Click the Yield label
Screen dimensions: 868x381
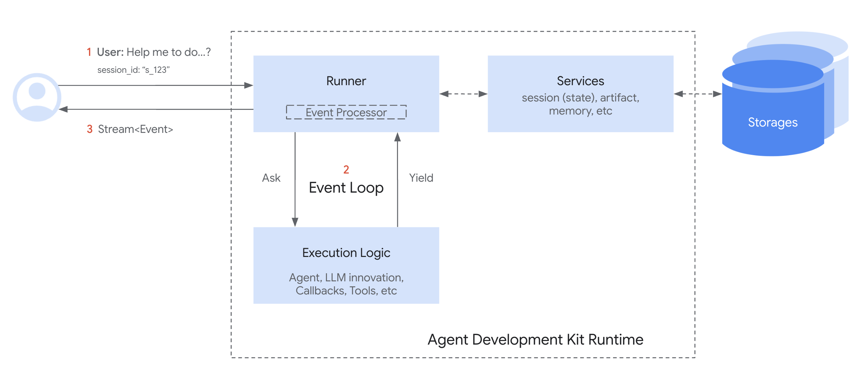[421, 178]
